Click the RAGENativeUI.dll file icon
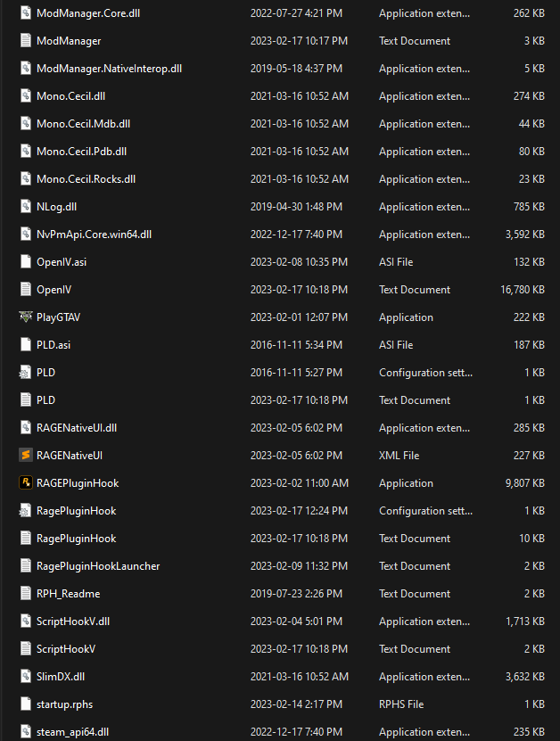The width and height of the screenshot is (560, 741). pos(26,428)
